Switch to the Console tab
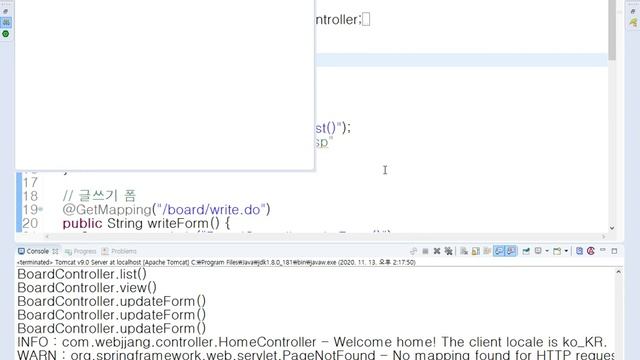This screenshot has height=360, width=640. click(33, 251)
